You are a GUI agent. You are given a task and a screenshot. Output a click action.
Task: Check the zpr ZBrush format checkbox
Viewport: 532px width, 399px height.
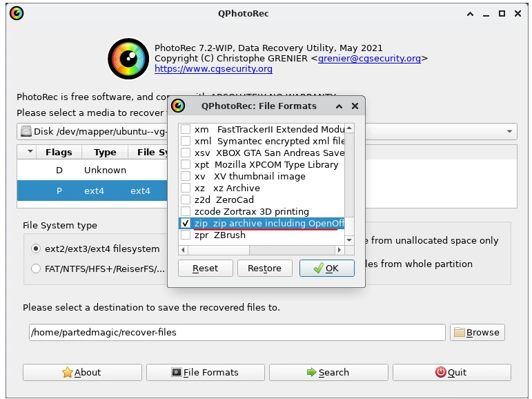[x=185, y=235]
